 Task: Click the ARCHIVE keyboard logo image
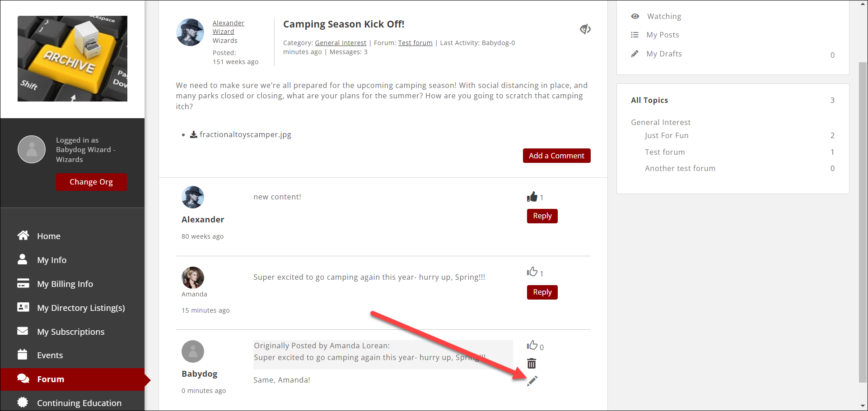click(72, 59)
